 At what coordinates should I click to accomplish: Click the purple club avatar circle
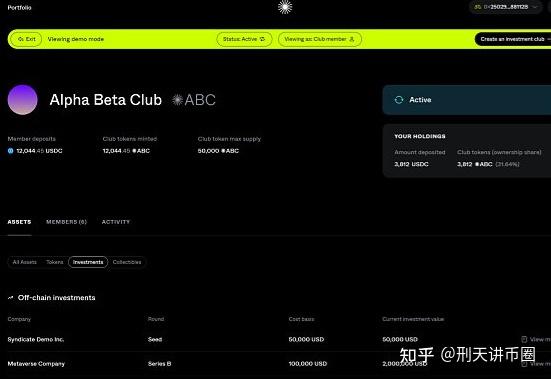tap(22, 100)
